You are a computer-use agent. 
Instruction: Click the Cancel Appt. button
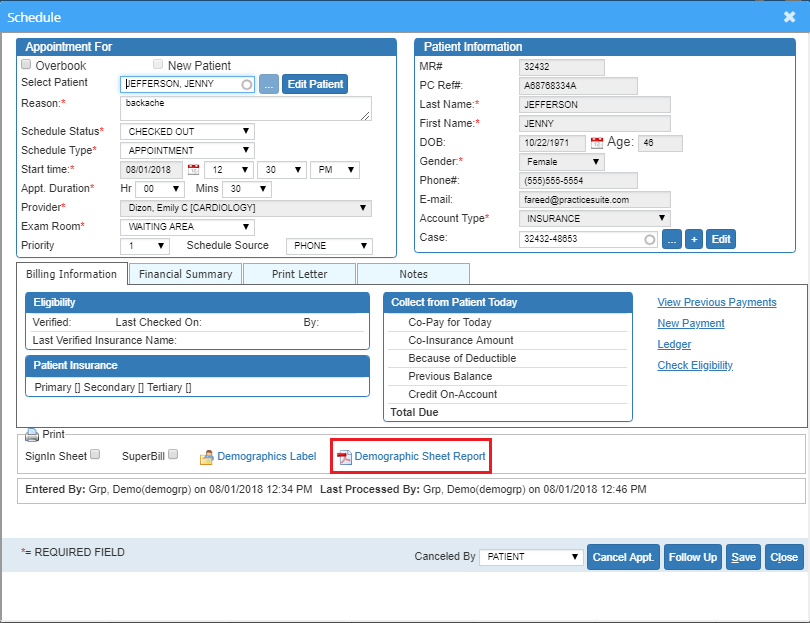(x=623, y=557)
